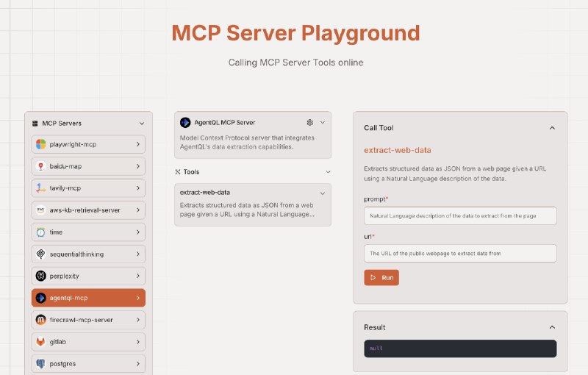The image size is (588, 375).
Task: Click the firecrawl-mcp-server logo icon
Action: pyautogui.click(x=40, y=320)
